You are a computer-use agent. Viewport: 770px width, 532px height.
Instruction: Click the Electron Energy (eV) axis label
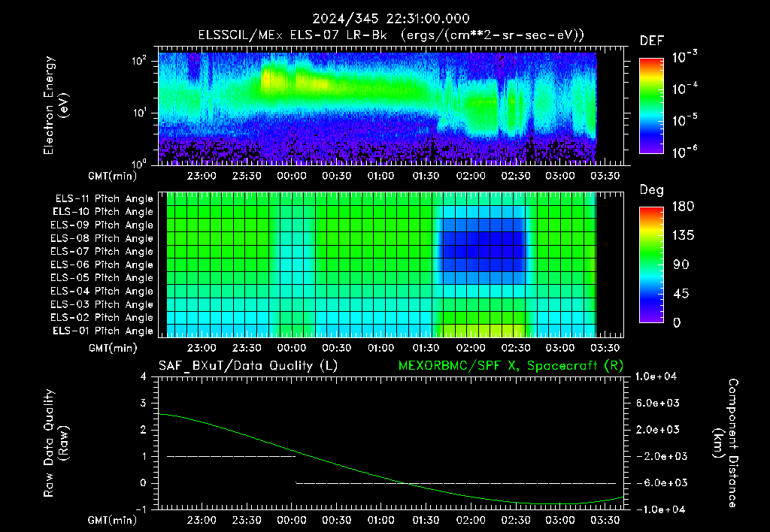56,105
